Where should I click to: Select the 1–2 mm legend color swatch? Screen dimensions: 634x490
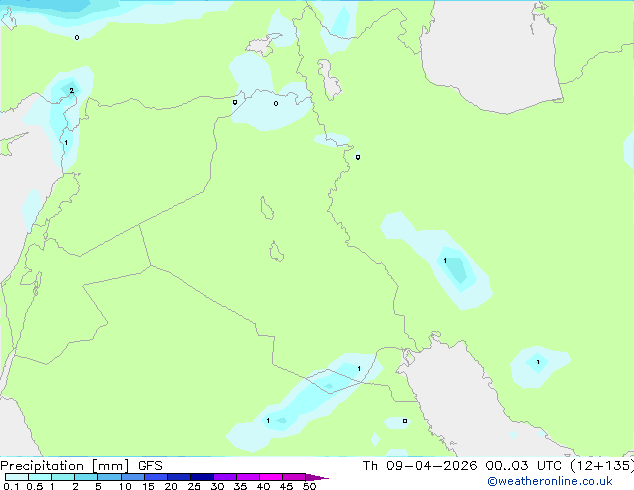point(63,477)
